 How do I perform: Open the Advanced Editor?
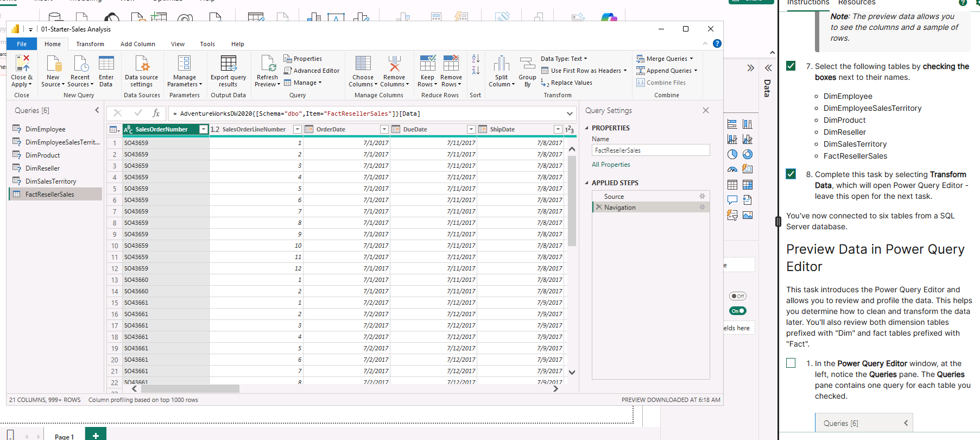point(312,71)
